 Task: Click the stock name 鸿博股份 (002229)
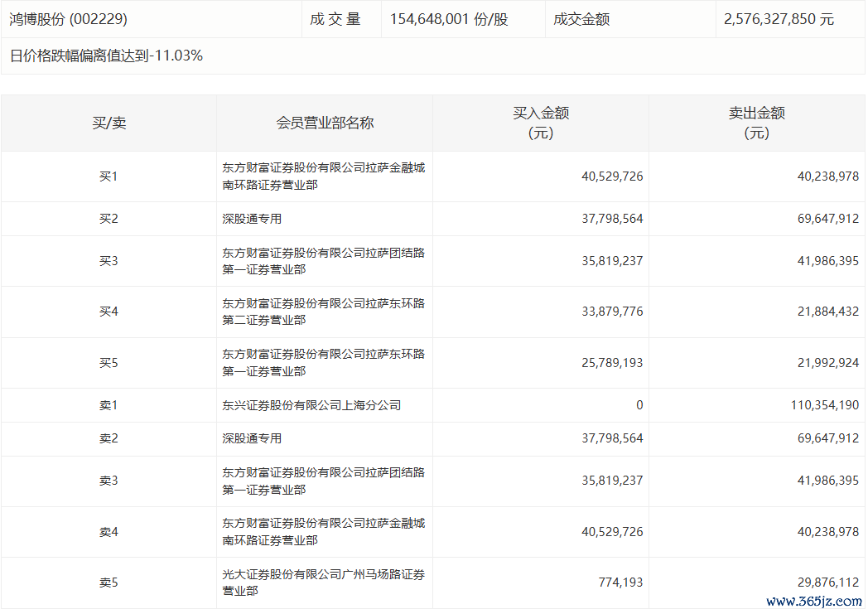point(68,19)
